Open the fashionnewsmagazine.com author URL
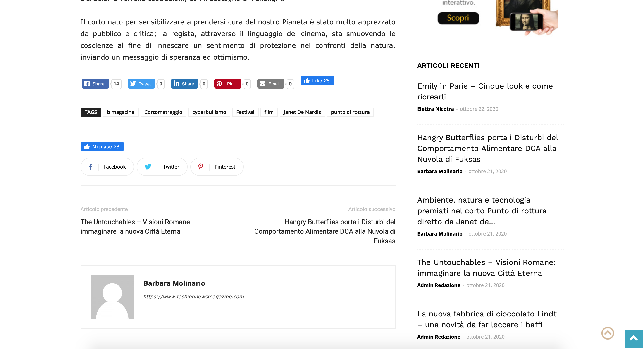The image size is (644, 349). click(x=193, y=296)
